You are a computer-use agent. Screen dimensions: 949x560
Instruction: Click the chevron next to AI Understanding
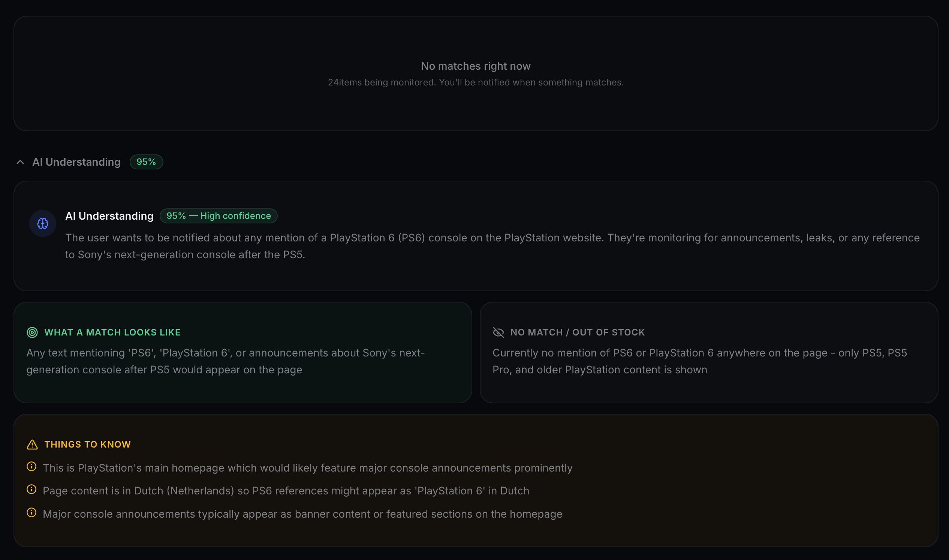(21, 162)
